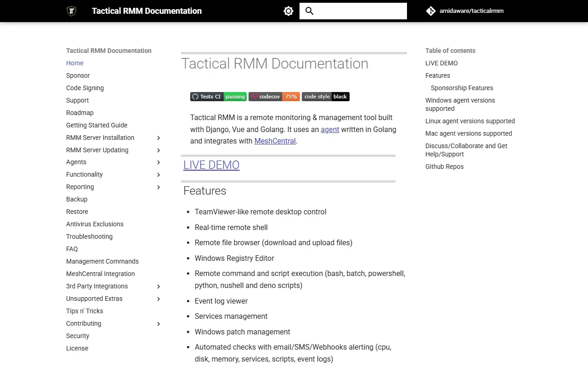Click the Tactical RMM shield logo
Image resolution: width=588 pixels, height=368 pixels.
71,11
